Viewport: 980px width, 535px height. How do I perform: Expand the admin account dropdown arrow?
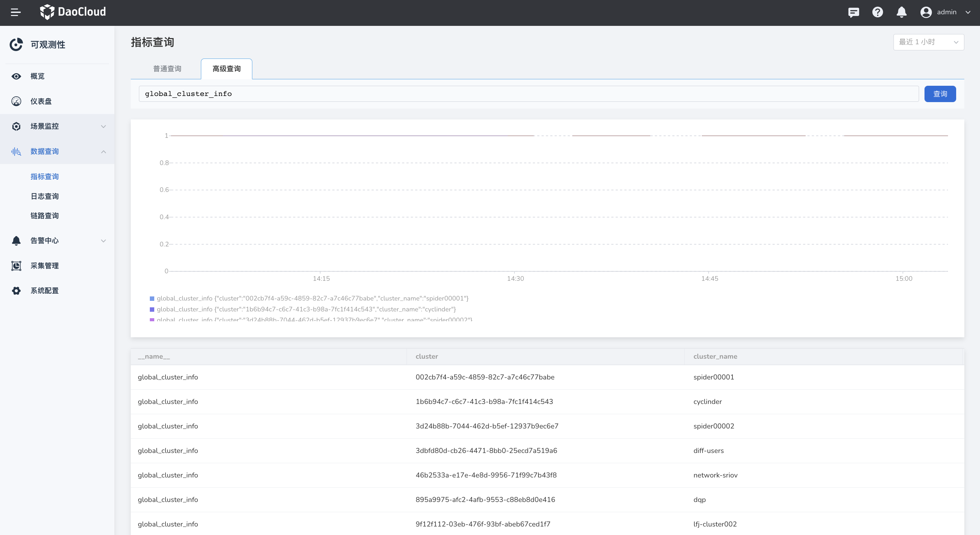tap(968, 12)
